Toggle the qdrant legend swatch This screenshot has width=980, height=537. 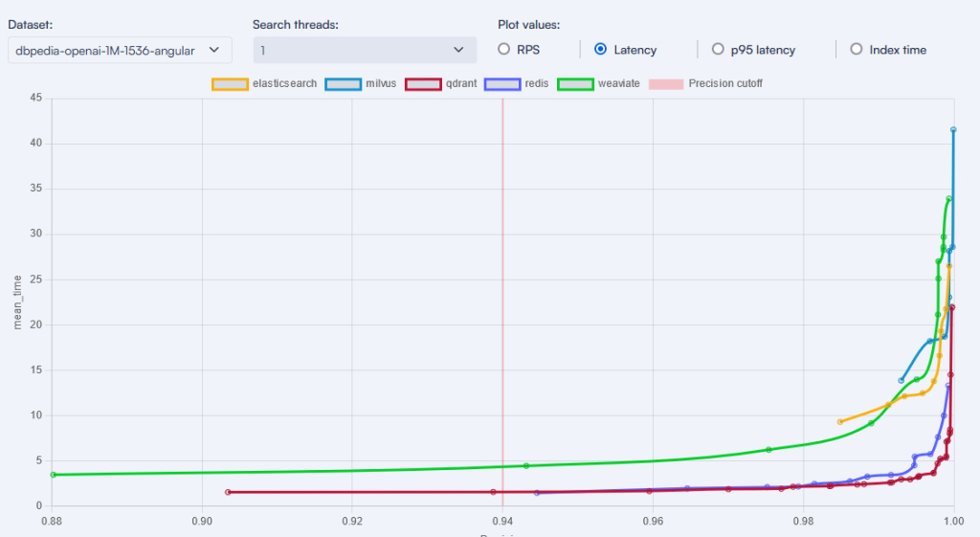(423, 84)
